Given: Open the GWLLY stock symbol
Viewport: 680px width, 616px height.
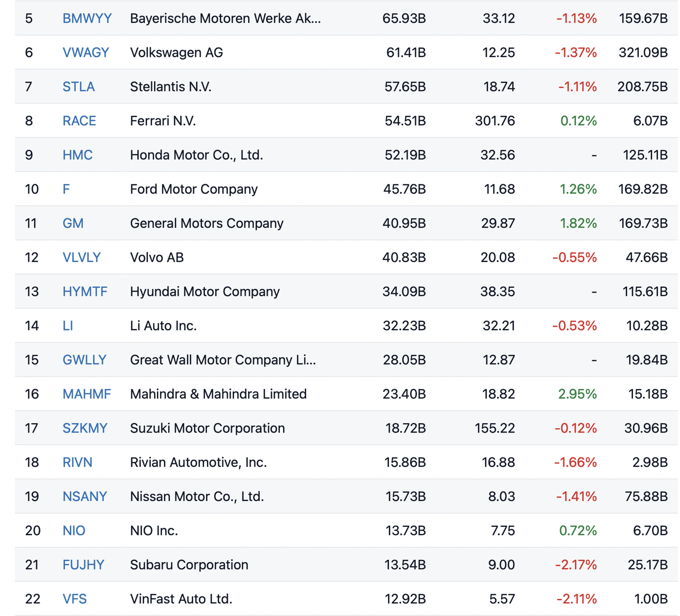Looking at the screenshot, I should tap(84, 360).
